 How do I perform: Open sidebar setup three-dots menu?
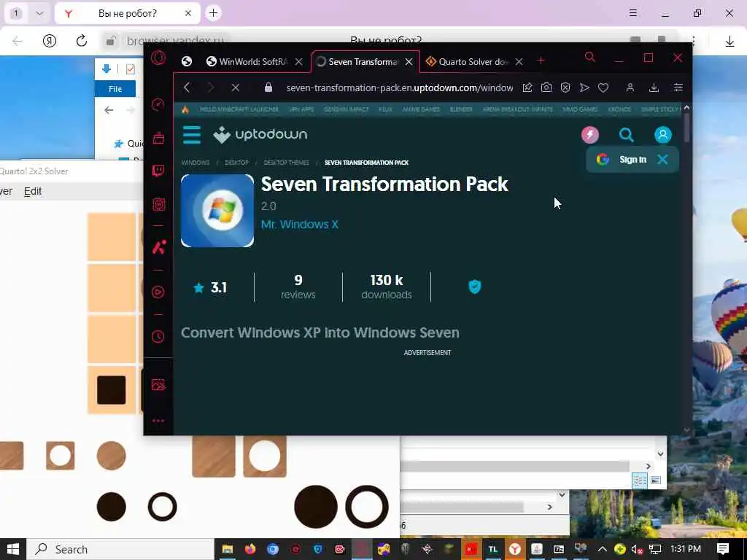[158, 421]
